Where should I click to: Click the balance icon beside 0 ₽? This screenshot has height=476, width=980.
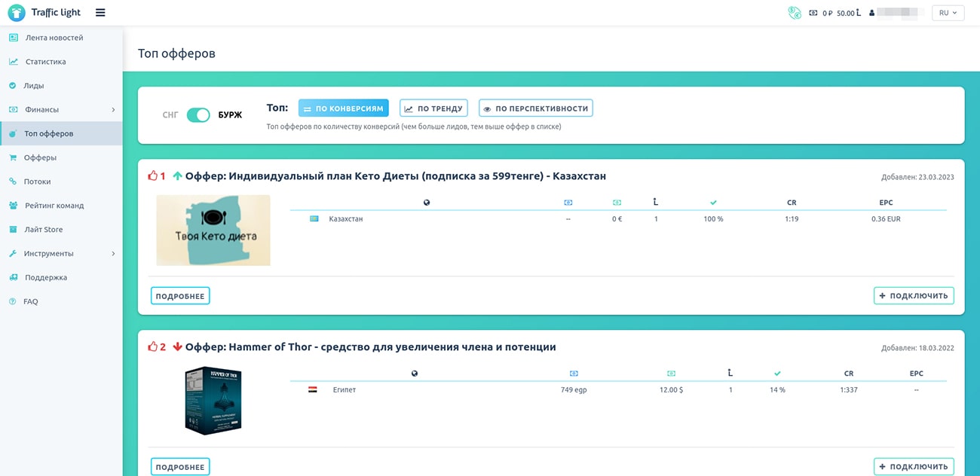[x=813, y=13]
